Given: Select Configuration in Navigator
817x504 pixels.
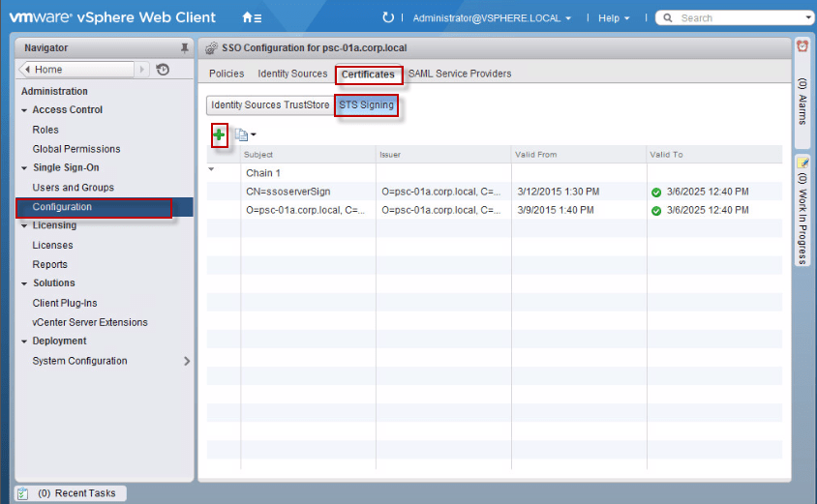Looking at the screenshot, I should coord(105,207).
